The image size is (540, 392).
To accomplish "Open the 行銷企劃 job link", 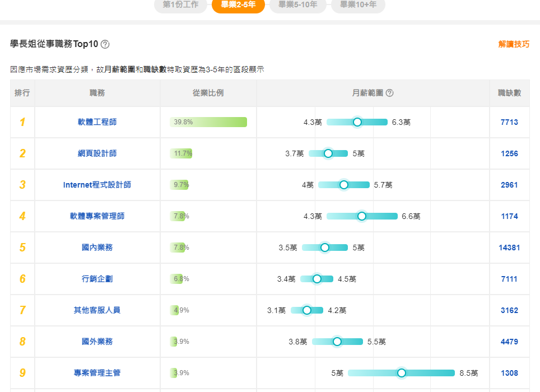I will (x=97, y=279).
